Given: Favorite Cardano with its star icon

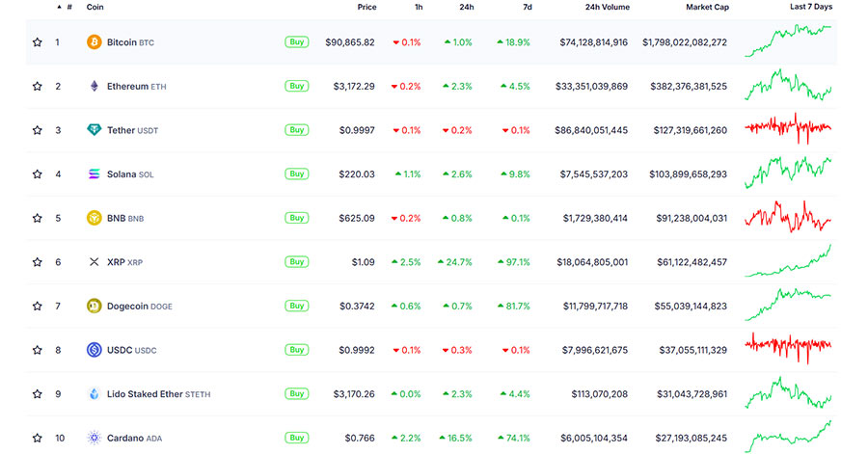Looking at the screenshot, I should click(x=37, y=438).
